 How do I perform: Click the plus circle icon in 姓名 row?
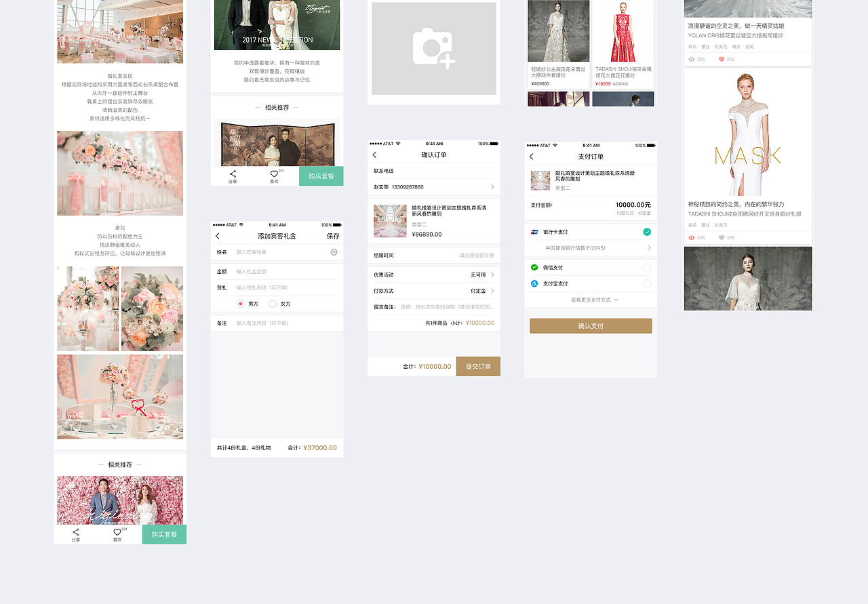pyautogui.click(x=334, y=252)
